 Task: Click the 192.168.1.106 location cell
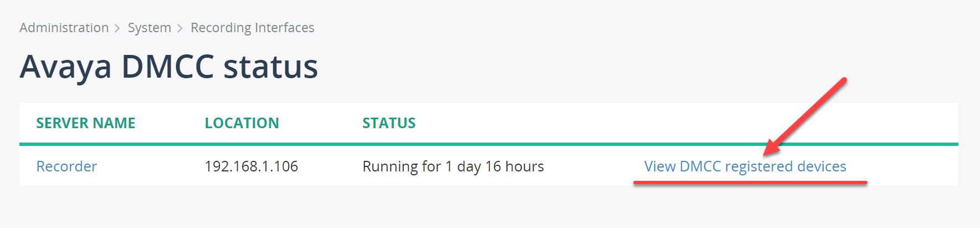(x=251, y=166)
